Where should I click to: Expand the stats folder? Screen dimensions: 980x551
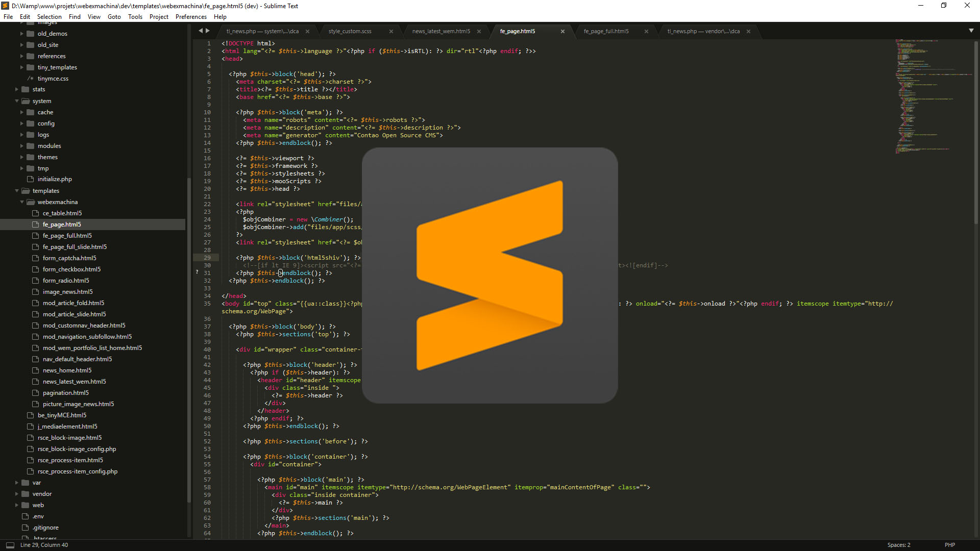[17, 89]
